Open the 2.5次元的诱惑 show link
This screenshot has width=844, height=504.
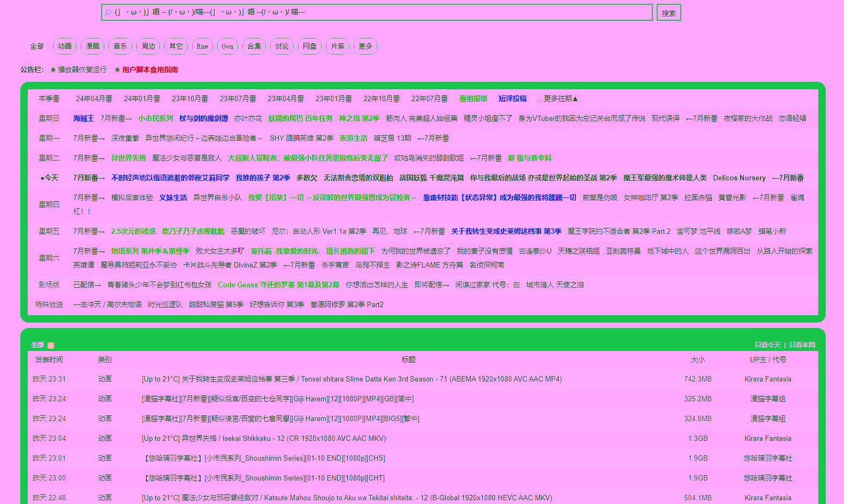point(133,232)
